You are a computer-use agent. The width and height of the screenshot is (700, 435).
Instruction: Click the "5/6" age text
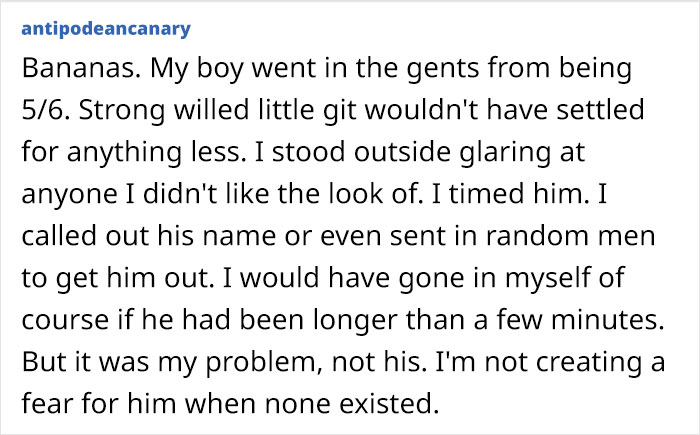[45, 110]
